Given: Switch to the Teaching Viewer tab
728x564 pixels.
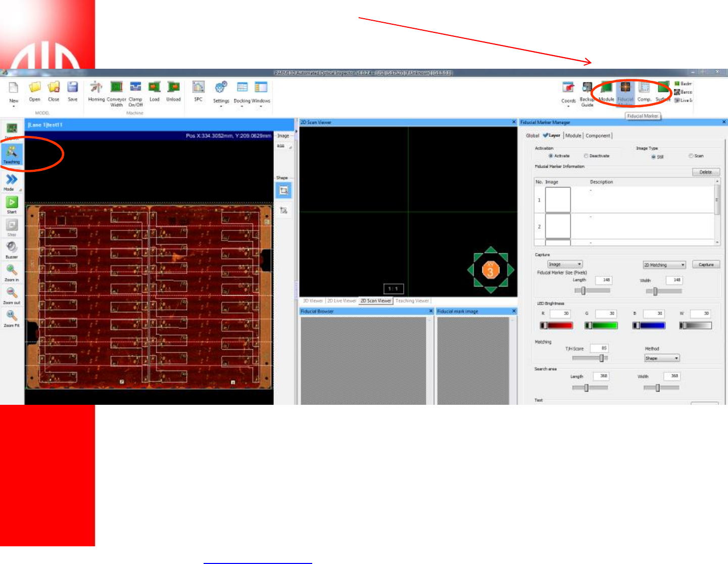Looking at the screenshot, I should click(x=412, y=301).
